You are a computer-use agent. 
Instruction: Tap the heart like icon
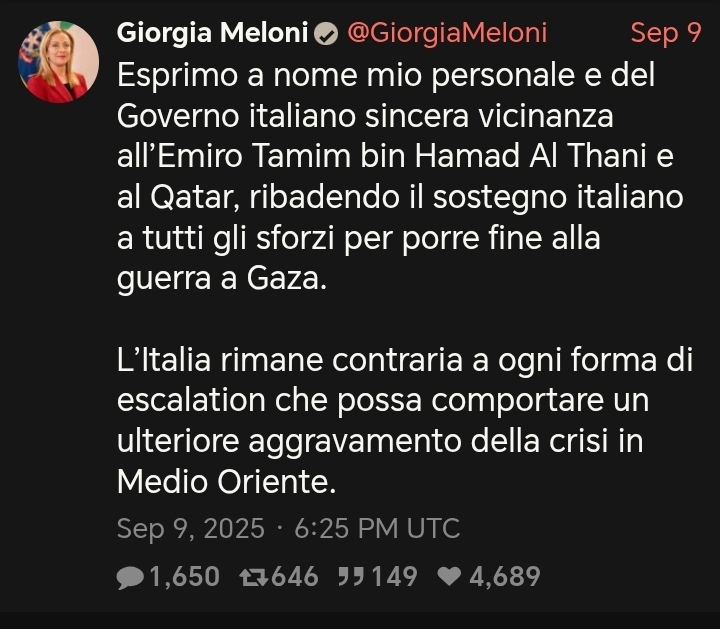click(x=450, y=577)
